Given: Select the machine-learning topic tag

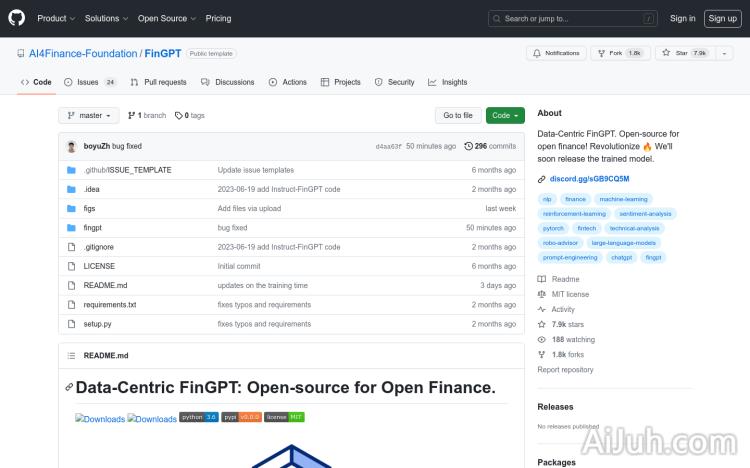Looking at the screenshot, I should 625,199.
